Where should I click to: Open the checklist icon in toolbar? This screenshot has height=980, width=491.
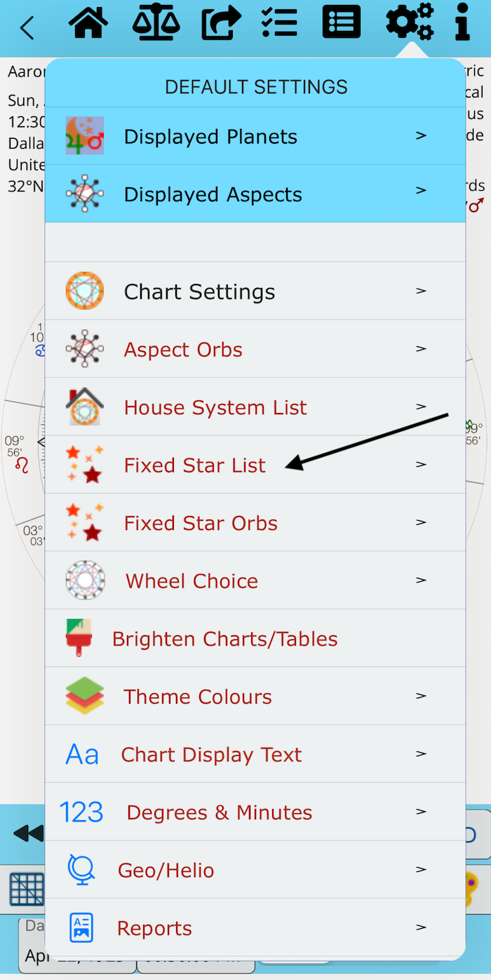[x=279, y=22]
